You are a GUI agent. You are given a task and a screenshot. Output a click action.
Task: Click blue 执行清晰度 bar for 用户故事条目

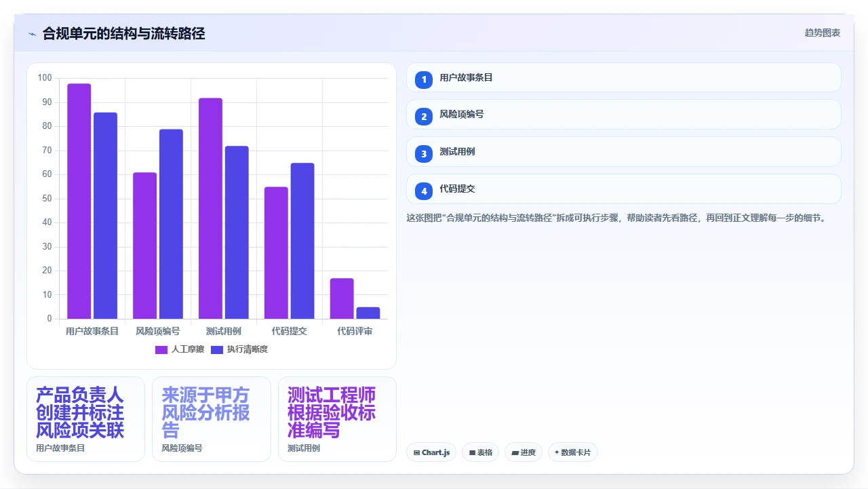pos(105,216)
